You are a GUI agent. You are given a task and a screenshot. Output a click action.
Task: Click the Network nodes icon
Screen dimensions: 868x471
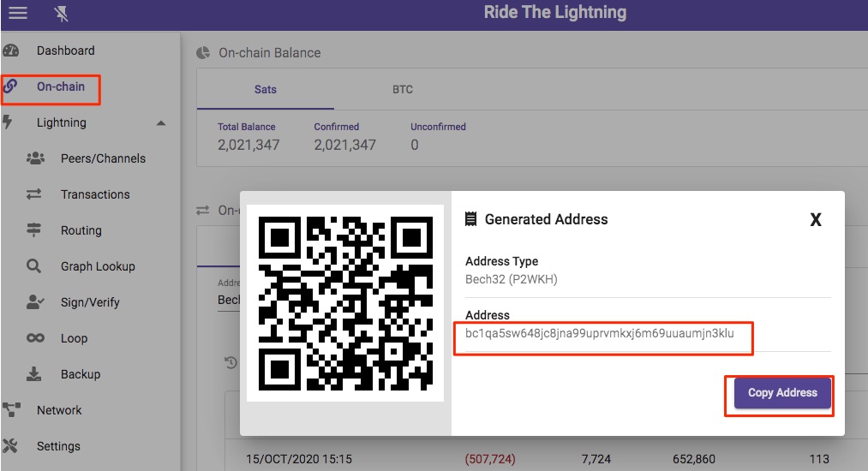click(x=11, y=410)
